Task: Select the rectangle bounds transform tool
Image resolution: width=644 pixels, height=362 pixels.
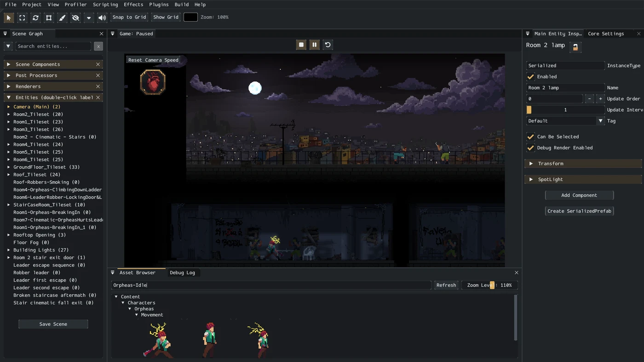Action: 49,18
